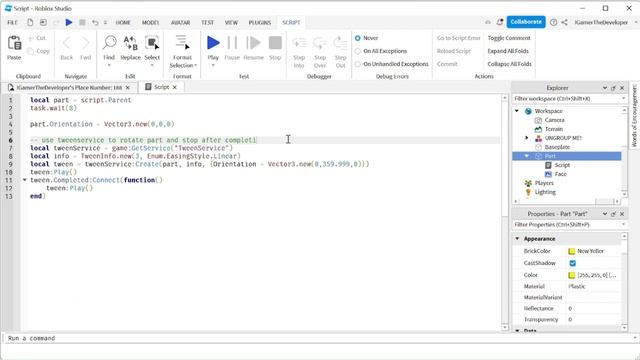640x360 pixels.
Task: Select Baseplate in the Explorer tree
Action: (x=557, y=147)
